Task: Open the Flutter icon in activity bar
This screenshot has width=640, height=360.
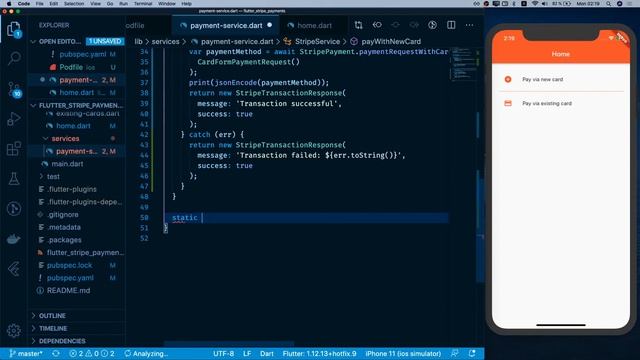Action: tap(14, 269)
